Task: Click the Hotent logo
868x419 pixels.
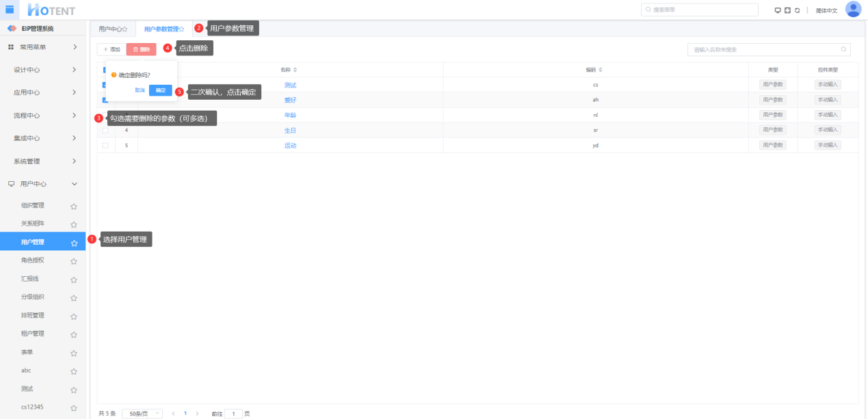Action: 51,10
